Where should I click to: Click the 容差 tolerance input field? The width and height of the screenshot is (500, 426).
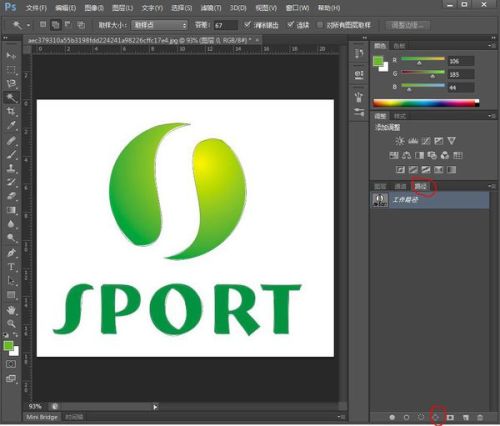click(225, 25)
